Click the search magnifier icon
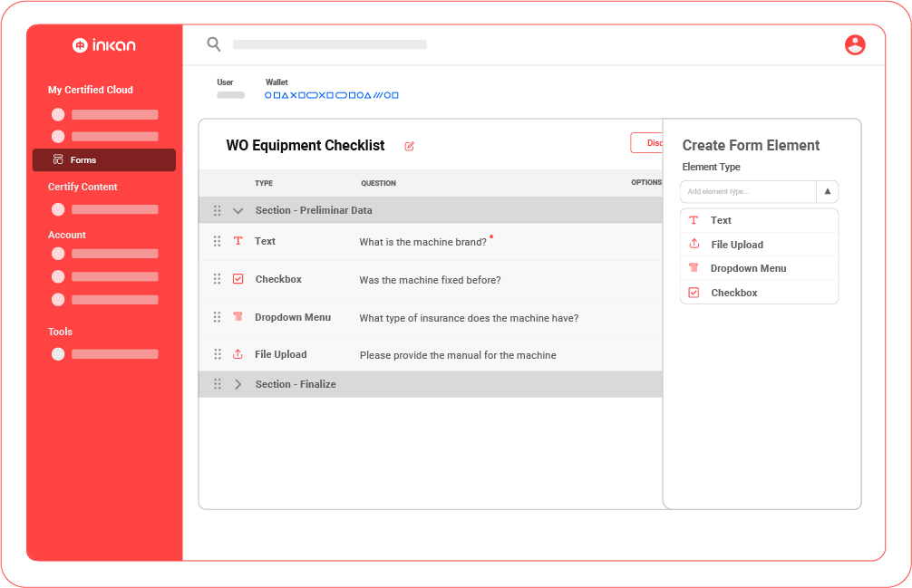Screen dimensions: 912x588 pos(213,44)
